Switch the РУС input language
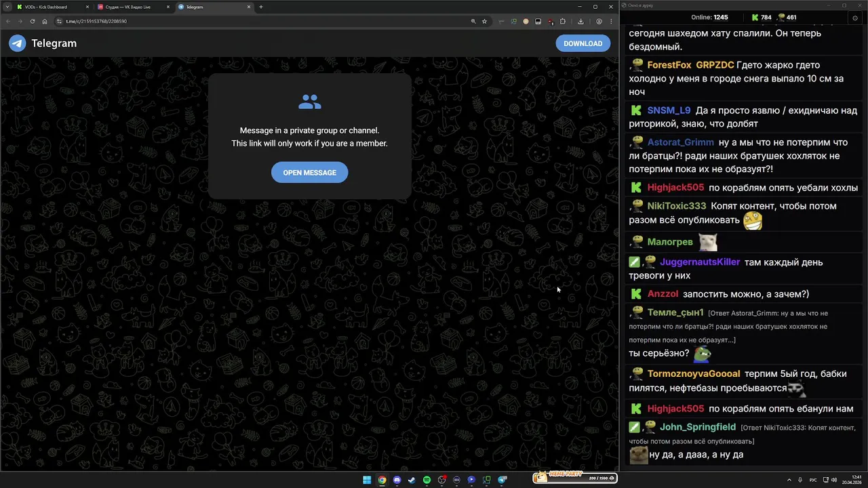Viewport: 868px width, 488px height. coord(813,480)
